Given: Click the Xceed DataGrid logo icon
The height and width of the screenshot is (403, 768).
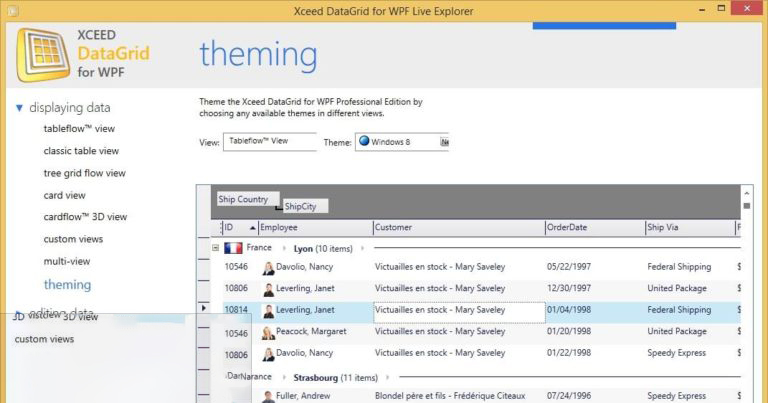Looking at the screenshot, I should pyautogui.click(x=43, y=54).
